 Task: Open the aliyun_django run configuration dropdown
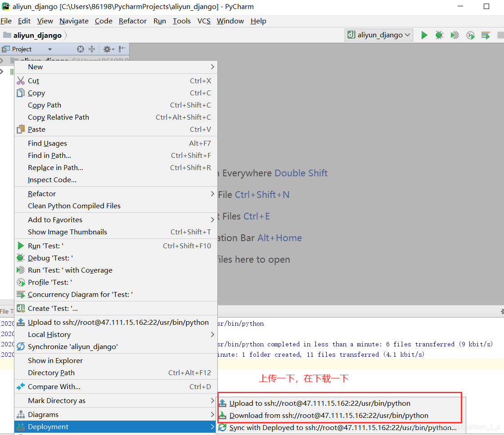point(378,35)
